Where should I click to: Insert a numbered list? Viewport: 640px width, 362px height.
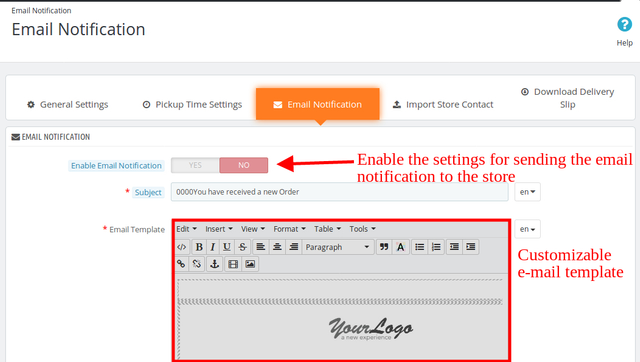(x=436, y=247)
